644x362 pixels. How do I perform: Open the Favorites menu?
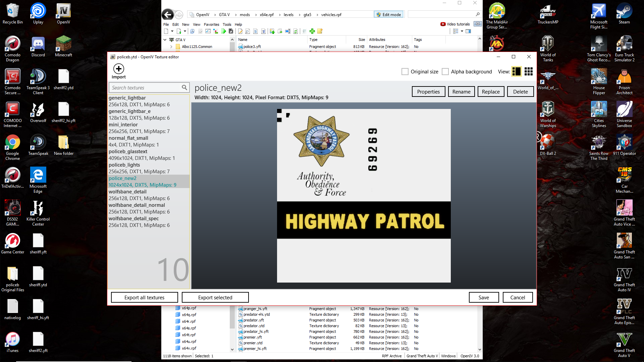(x=211, y=24)
